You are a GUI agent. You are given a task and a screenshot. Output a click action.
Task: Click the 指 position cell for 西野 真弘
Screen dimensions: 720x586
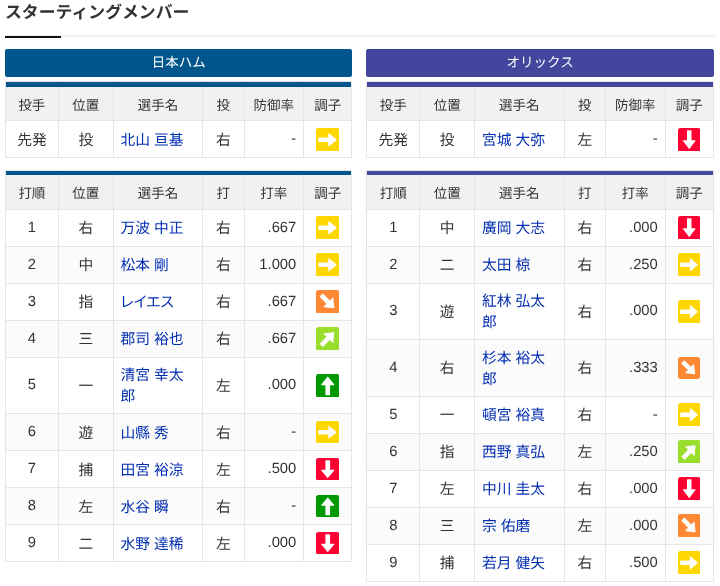coord(447,452)
